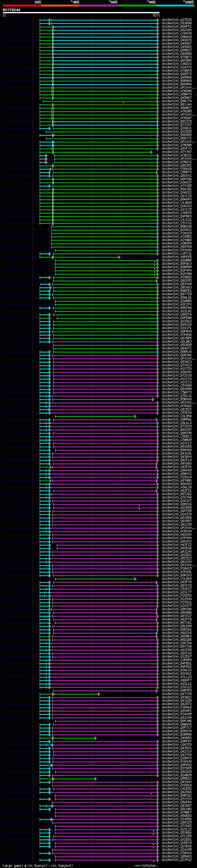The image size is (197, 868).
Task: Select hit label UniRef100_C0KKU8
Action: point(176,33)
